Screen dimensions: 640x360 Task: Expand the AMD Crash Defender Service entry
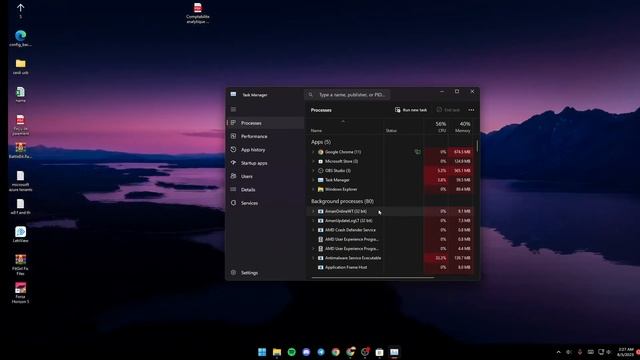click(x=313, y=230)
